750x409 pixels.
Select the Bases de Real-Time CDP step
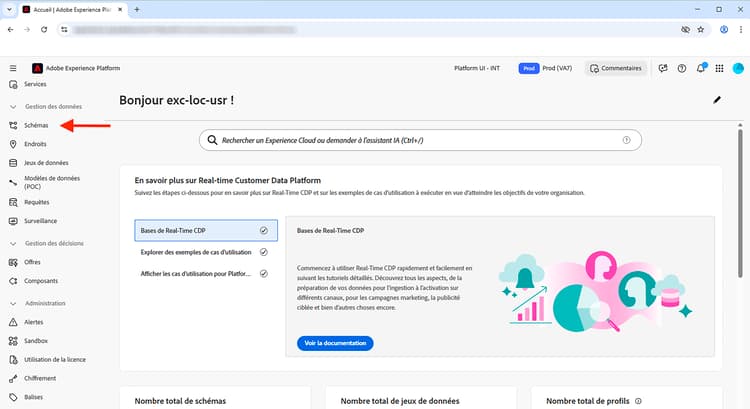click(x=206, y=231)
